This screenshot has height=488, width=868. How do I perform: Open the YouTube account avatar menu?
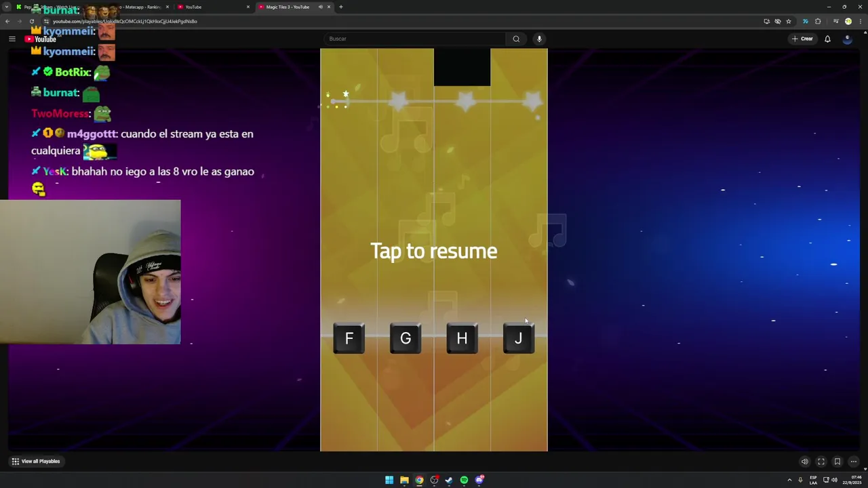[x=847, y=39]
